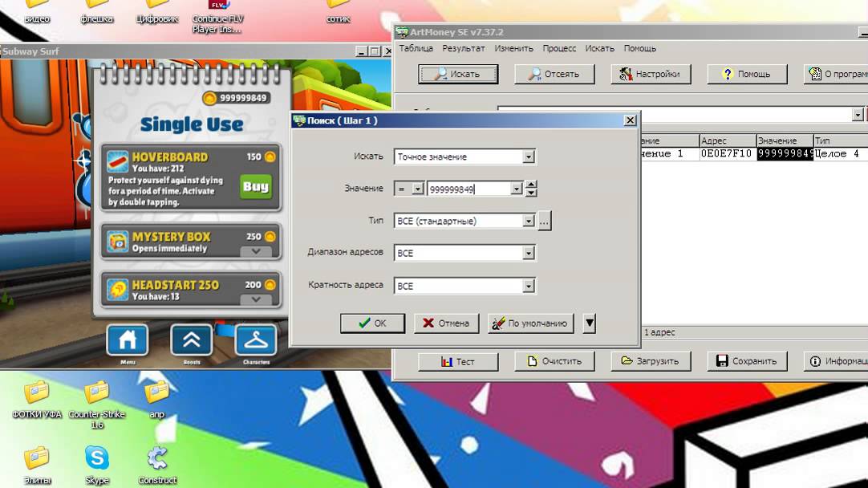Open the Изменить menu
The width and height of the screenshot is (868, 488).
[513, 48]
